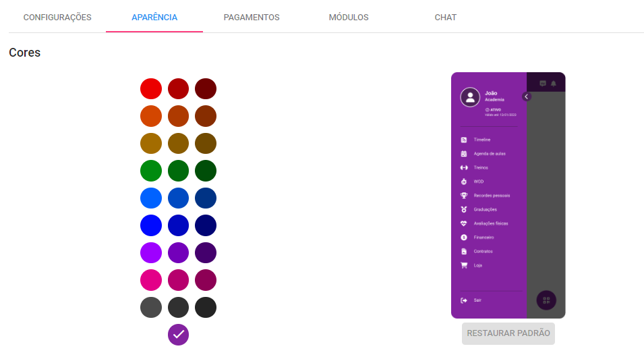The image size is (644, 359).
Task: Choose the dark forest green swatch
Action: click(x=206, y=171)
